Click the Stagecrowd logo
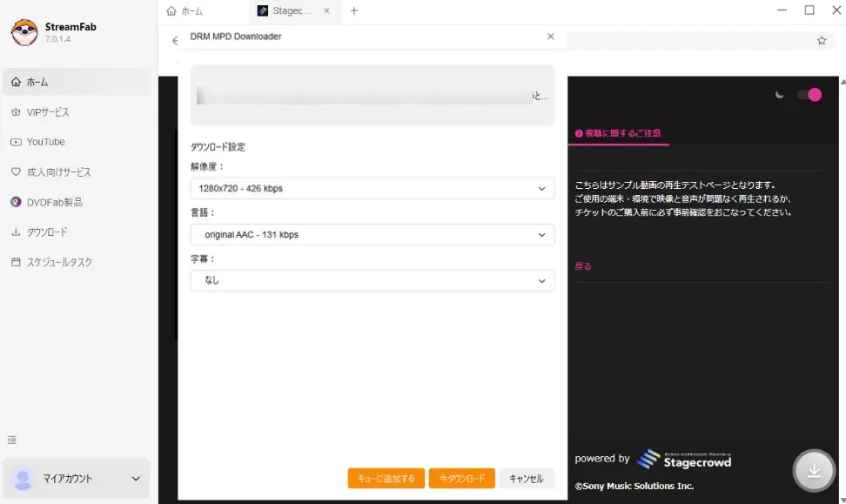This screenshot has height=504, width=846. click(684, 460)
